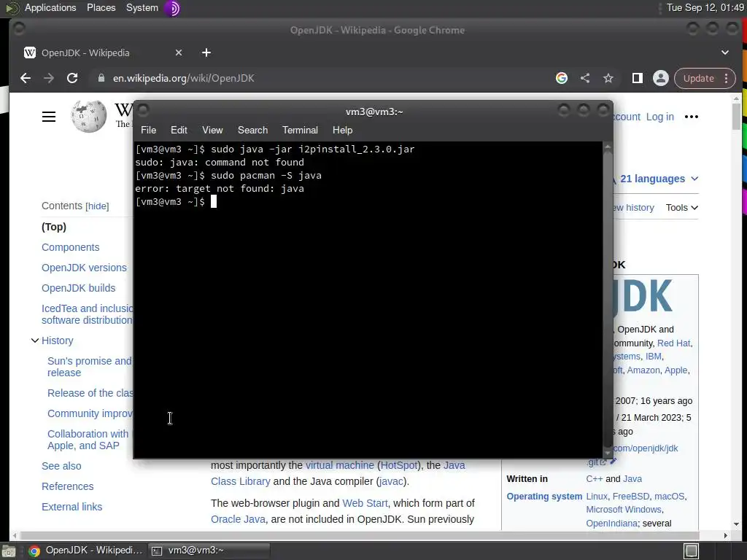
Task: Hide the Contents sidebar
Action: (97, 206)
